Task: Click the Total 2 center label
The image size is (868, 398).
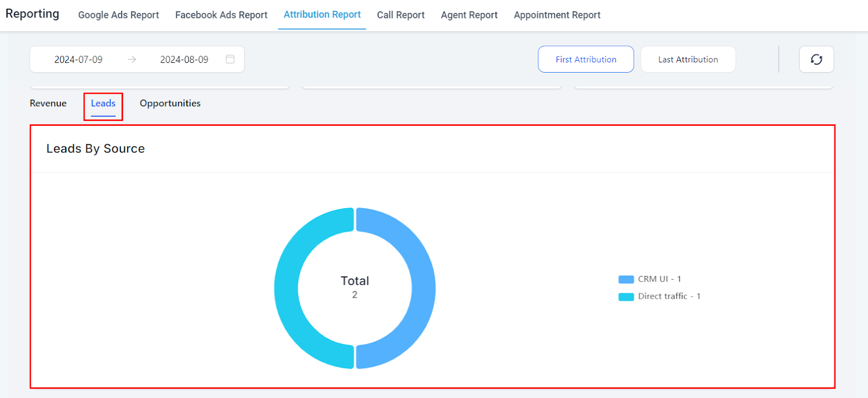Action: [x=355, y=287]
